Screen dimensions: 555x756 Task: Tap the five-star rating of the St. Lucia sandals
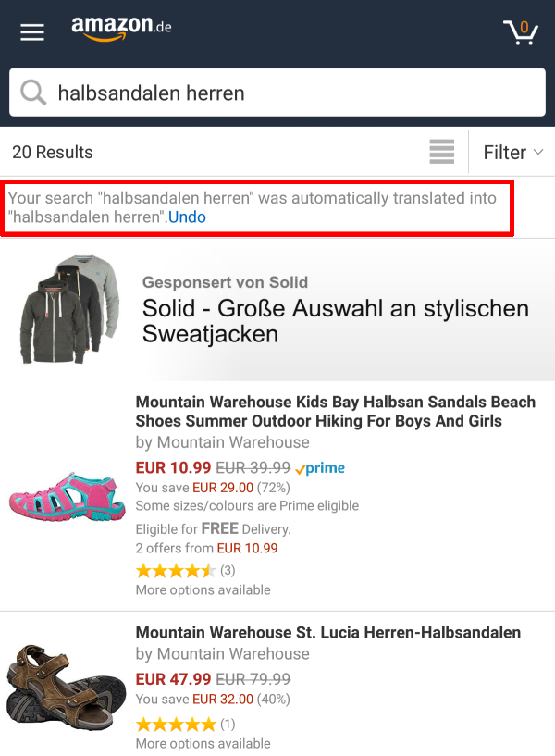point(176,723)
